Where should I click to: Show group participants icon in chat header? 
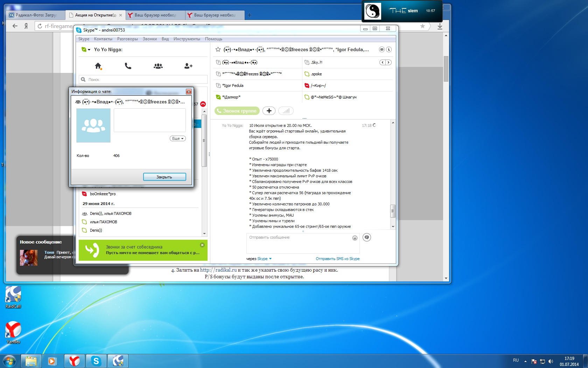[382, 49]
